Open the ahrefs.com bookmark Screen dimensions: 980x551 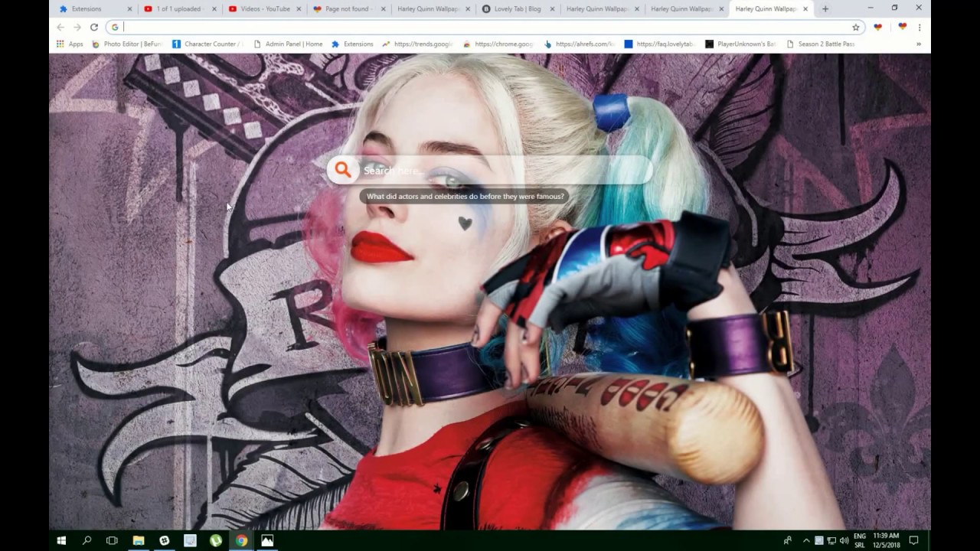coord(579,44)
